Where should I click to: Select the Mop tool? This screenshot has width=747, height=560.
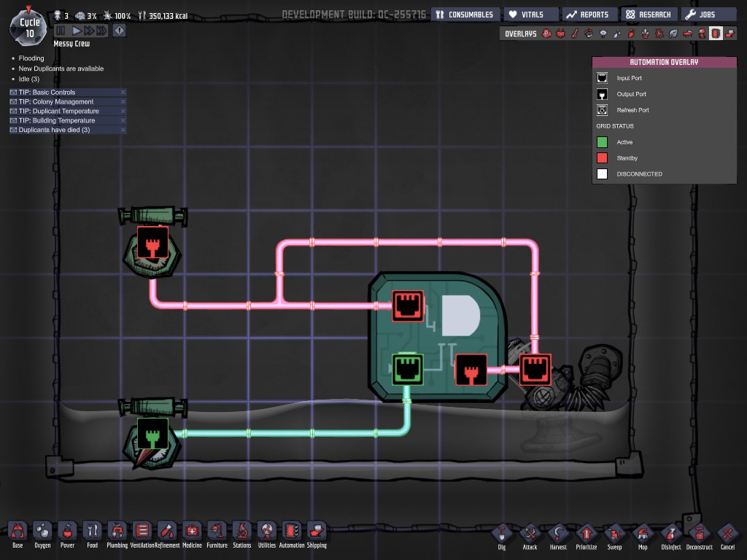643,534
